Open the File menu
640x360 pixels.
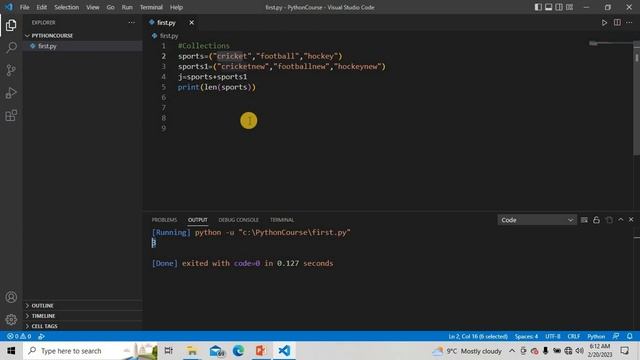click(24, 7)
